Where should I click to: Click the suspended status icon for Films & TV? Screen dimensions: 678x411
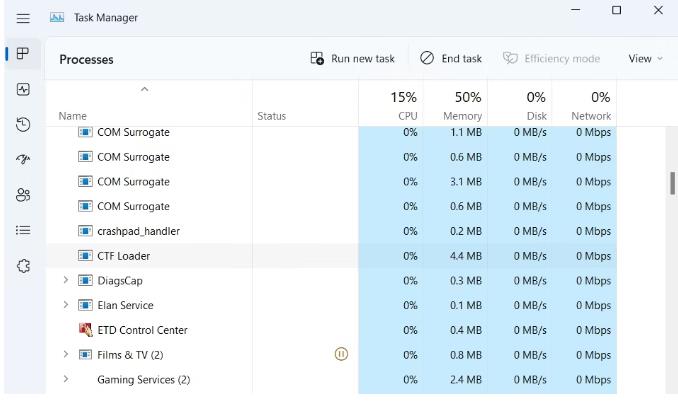pos(341,354)
